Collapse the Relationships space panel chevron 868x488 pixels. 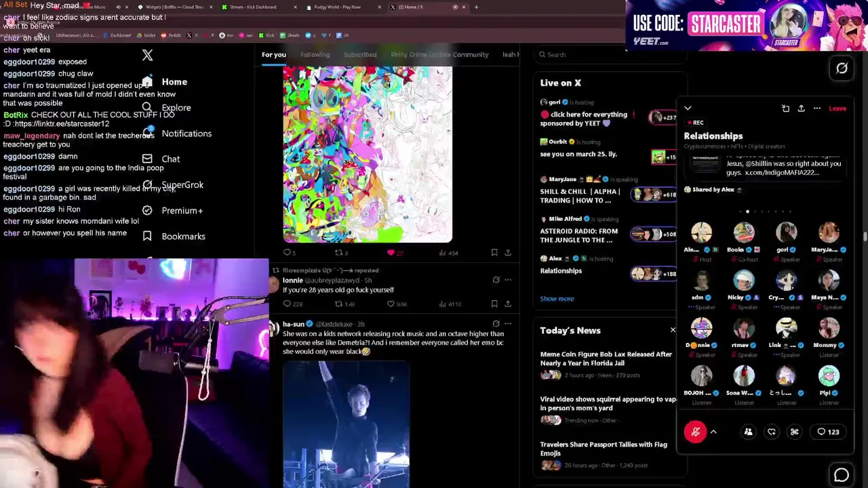688,108
